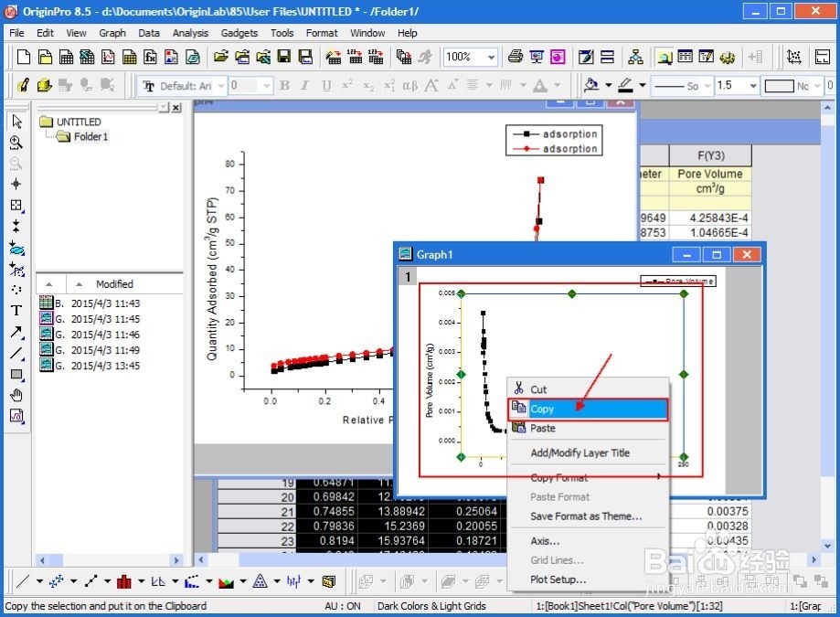840x617 pixels.
Task: Click the fill color paint bucket
Action: tap(591, 85)
